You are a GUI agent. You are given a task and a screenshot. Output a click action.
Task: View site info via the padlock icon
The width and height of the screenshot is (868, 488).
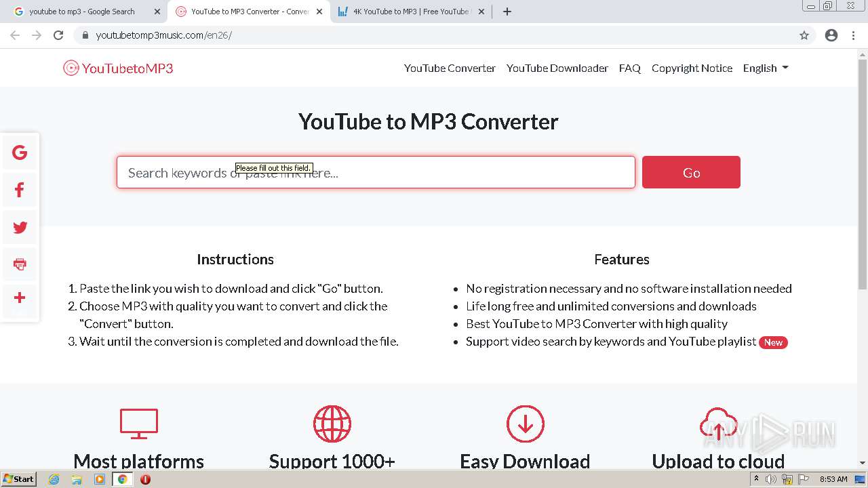click(x=85, y=35)
